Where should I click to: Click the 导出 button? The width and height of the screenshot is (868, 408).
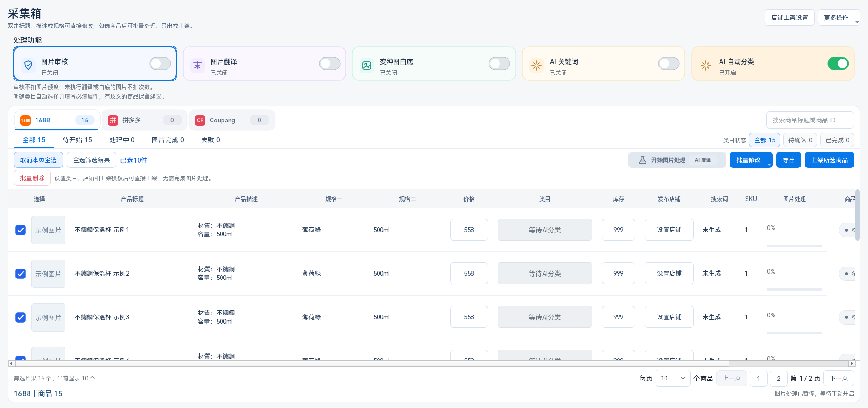[789, 160]
